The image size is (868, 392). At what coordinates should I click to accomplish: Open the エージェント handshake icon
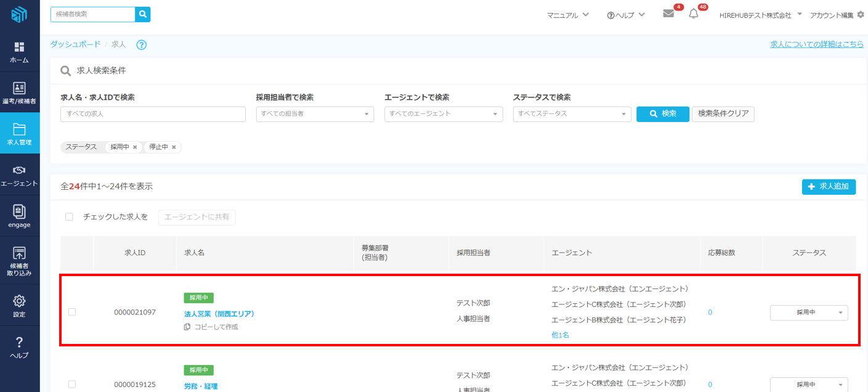coord(19,175)
